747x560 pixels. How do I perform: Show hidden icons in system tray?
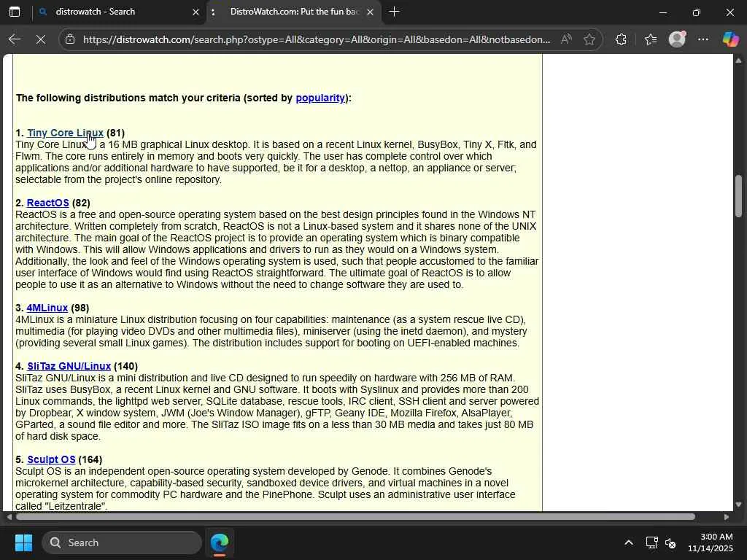629,542
